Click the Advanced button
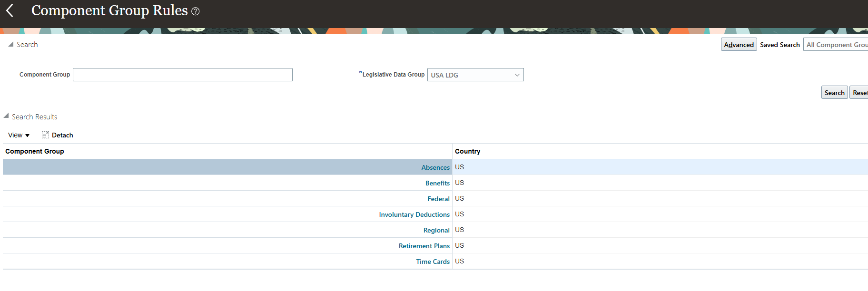 pyautogui.click(x=739, y=45)
